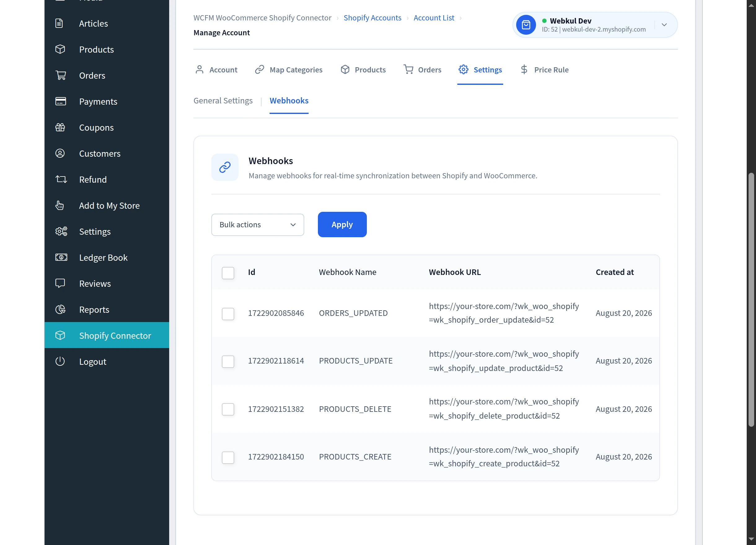This screenshot has width=756, height=545.
Task: Follow the Shopify Accounts breadcrumb link
Action: (x=372, y=18)
